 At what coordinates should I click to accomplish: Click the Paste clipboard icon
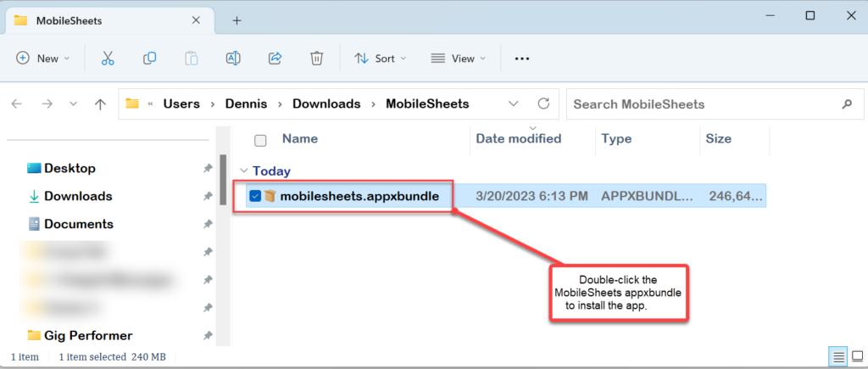tap(192, 59)
